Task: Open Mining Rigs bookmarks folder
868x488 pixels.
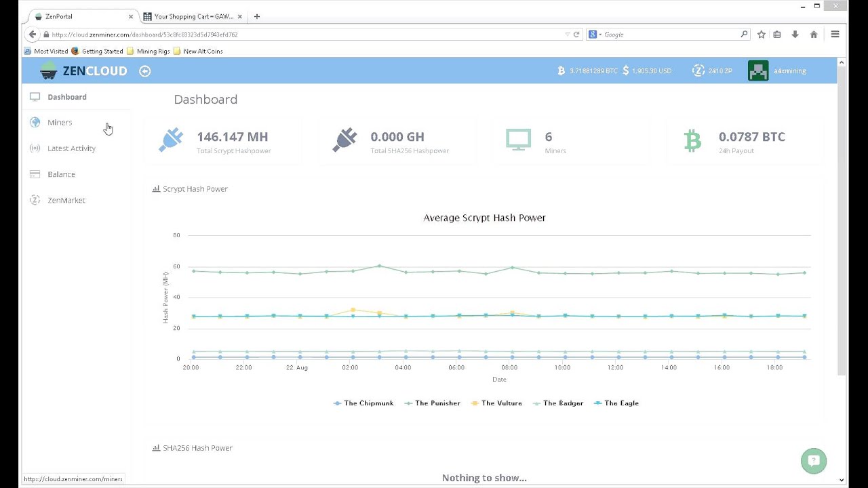Action: point(149,51)
